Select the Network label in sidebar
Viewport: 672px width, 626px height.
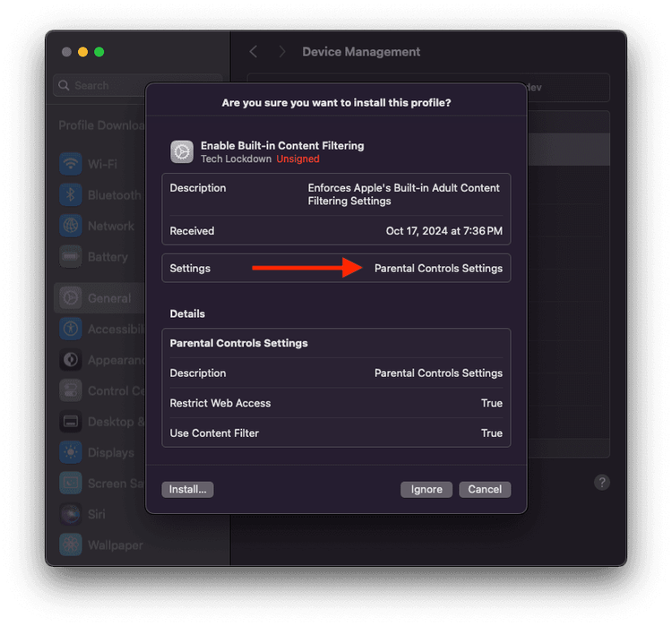[111, 226]
